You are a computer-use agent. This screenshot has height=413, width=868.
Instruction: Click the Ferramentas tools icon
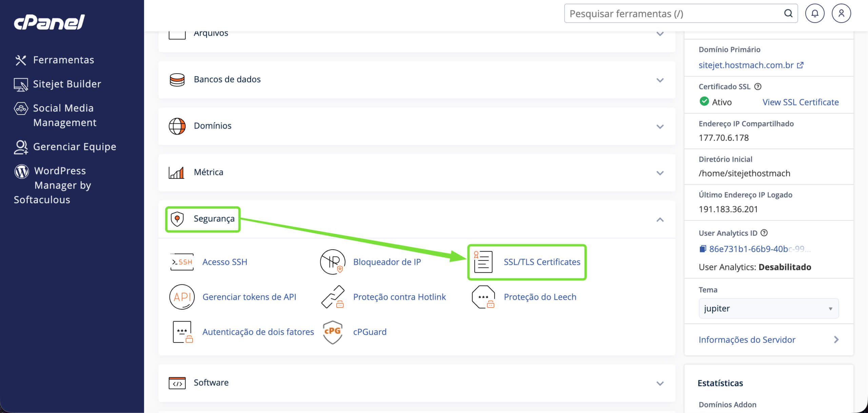tap(21, 60)
